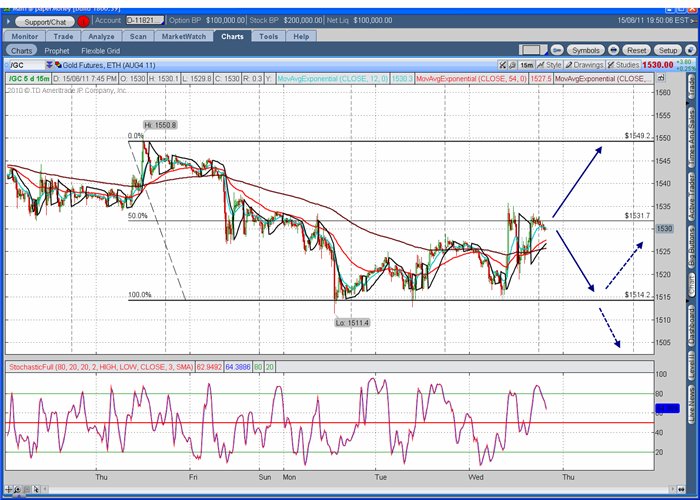Click the Reset button
The height and width of the screenshot is (500, 700).
(636, 50)
